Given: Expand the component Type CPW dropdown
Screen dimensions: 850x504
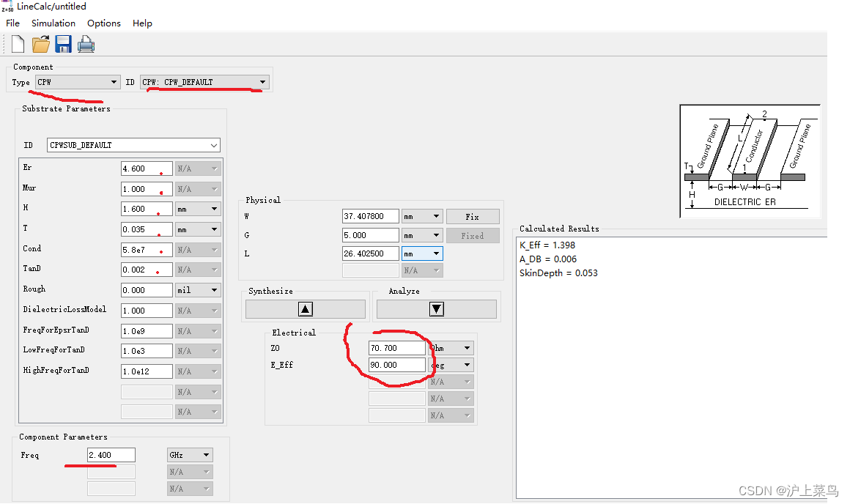Looking at the screenshot, I should 78,82.
